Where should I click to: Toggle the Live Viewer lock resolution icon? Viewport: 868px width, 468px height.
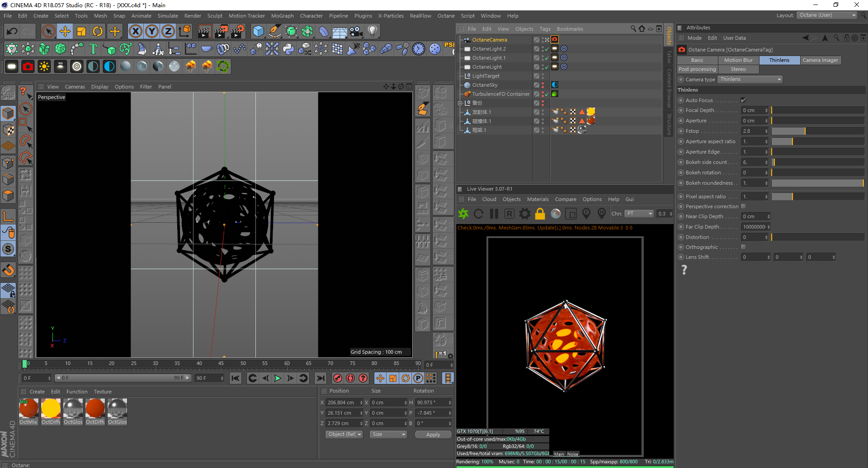tap(540, 214)
